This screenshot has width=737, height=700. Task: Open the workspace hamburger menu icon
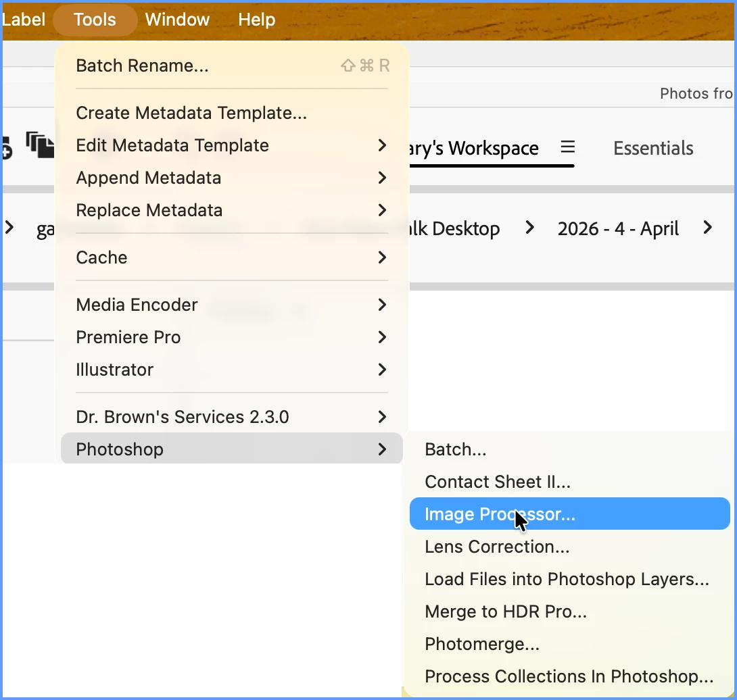568,147
